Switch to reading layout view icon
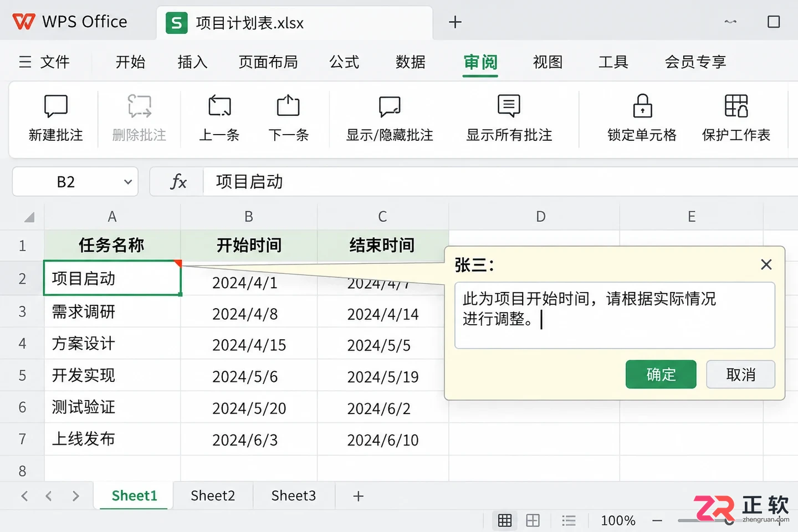Image resolution: width=798 pixels, height=532 pixels. 569,520
